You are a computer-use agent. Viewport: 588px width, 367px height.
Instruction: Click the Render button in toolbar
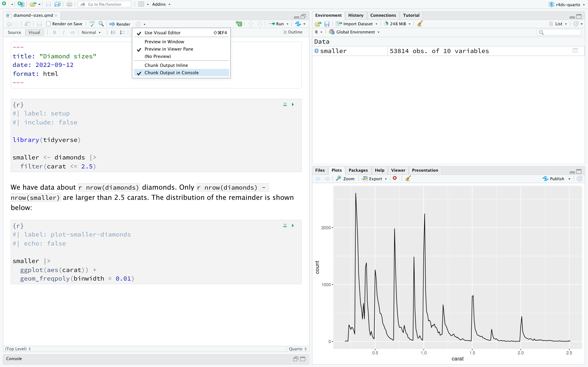tap(120, 24)
